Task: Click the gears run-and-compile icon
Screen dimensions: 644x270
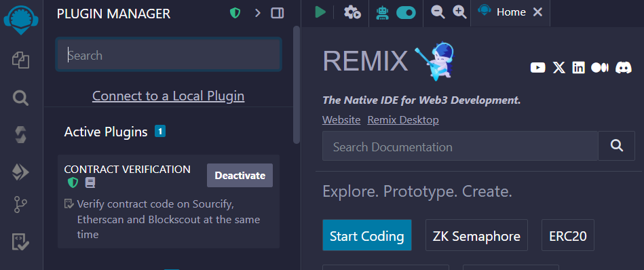Action: (352, 12)
